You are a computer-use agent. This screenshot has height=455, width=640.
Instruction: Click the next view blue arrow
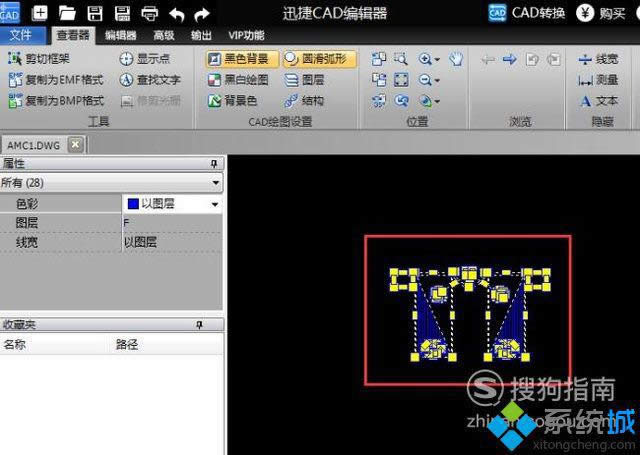point(510,60)
